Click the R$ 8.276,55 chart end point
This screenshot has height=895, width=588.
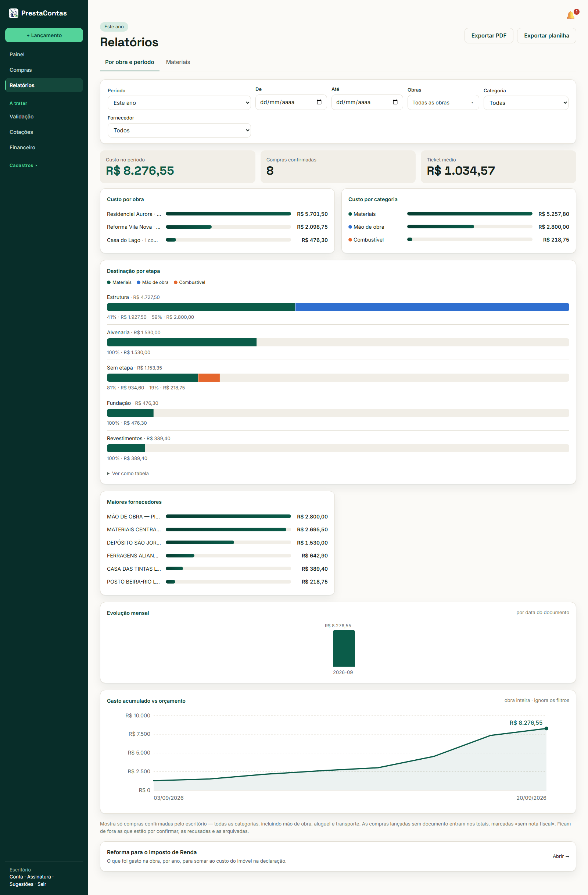tap(546, 728)
